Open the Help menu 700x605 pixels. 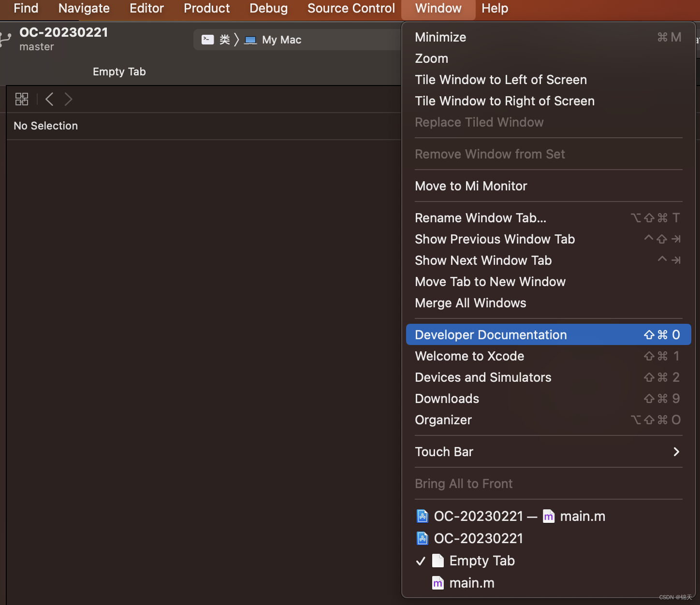495,8
